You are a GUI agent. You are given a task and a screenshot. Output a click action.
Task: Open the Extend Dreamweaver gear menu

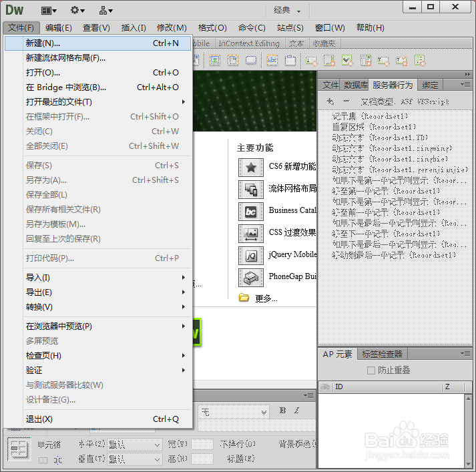[x=77, y=11]
